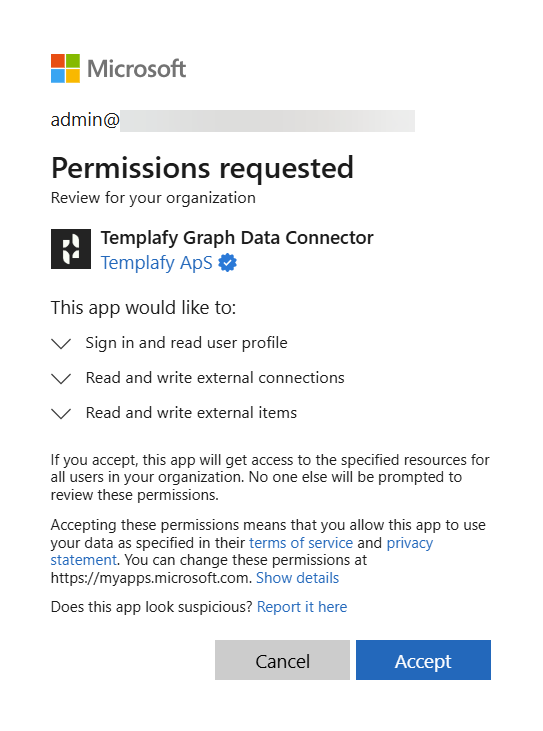Click the Microsoft wordmark text

click(137, 69)
